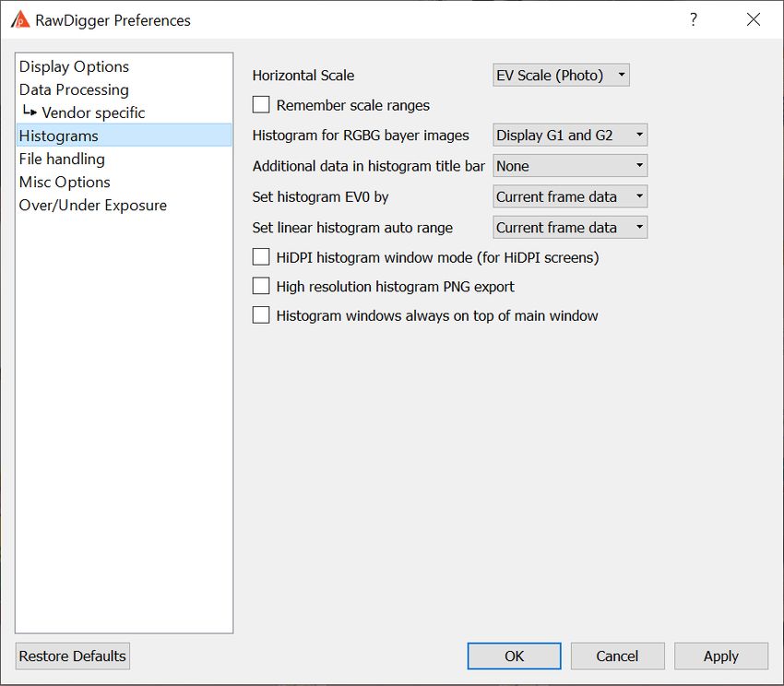Click the help question mark button
Viewport: 784px width, 686px height.
point(693,19)
